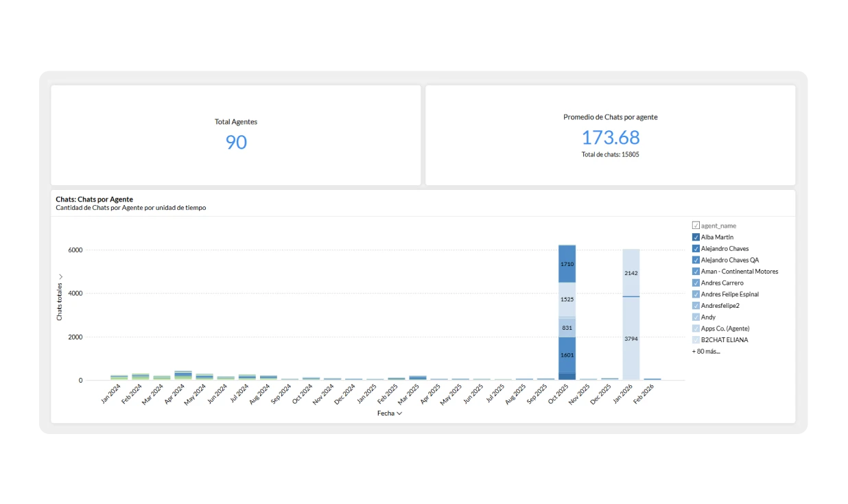The width and height of the screenshot is (848, 504).
Task: Expand the '+ 80 más...' agent list
Action: pos(706,352)
